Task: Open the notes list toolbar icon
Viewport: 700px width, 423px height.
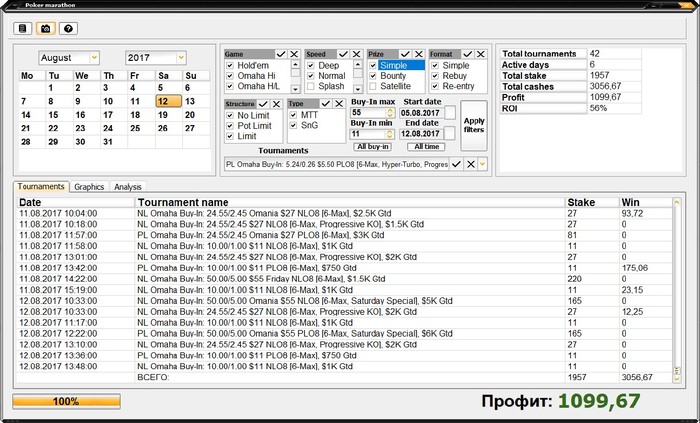Action: coord(22,29)
